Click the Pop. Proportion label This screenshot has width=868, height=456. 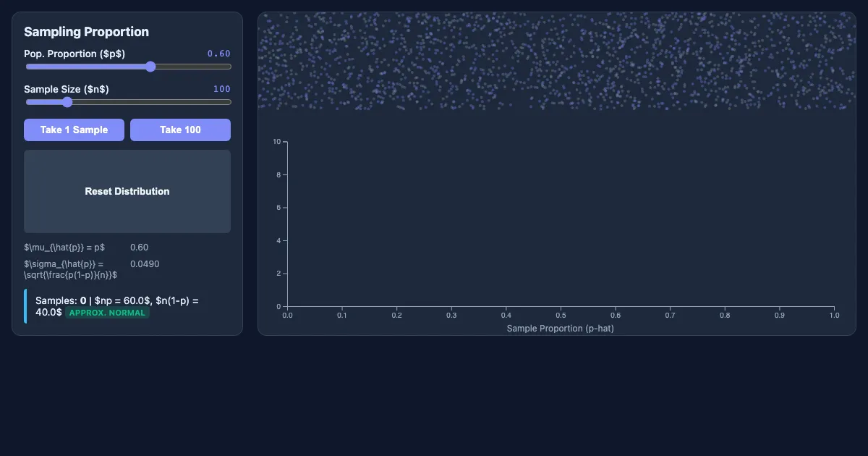75,54
